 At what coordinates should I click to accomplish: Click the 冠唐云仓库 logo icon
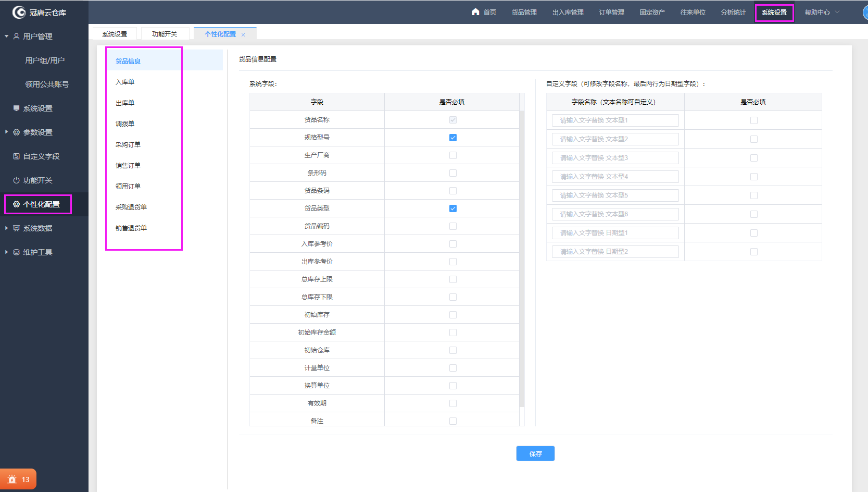point(19,12)
